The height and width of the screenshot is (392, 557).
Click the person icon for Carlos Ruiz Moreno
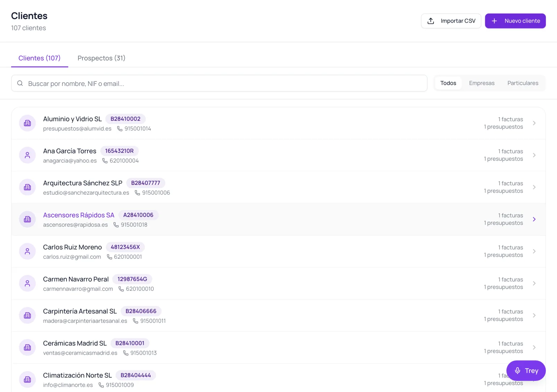[28, 251]
